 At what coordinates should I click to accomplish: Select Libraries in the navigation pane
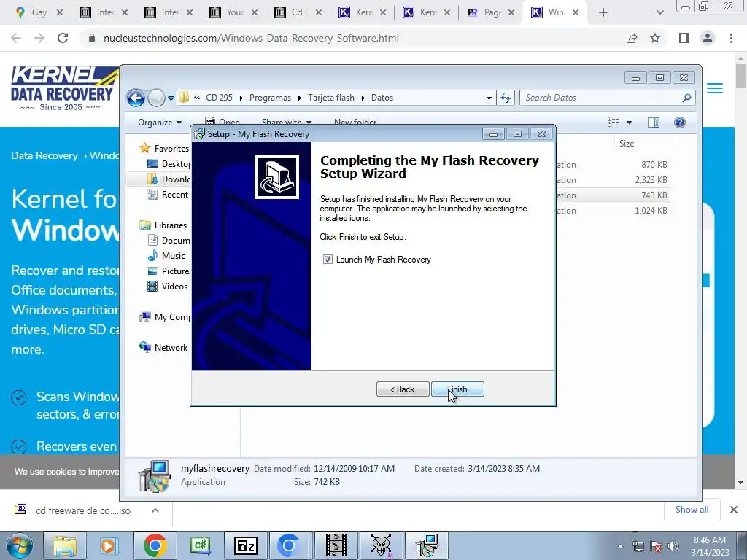(163, 225)
